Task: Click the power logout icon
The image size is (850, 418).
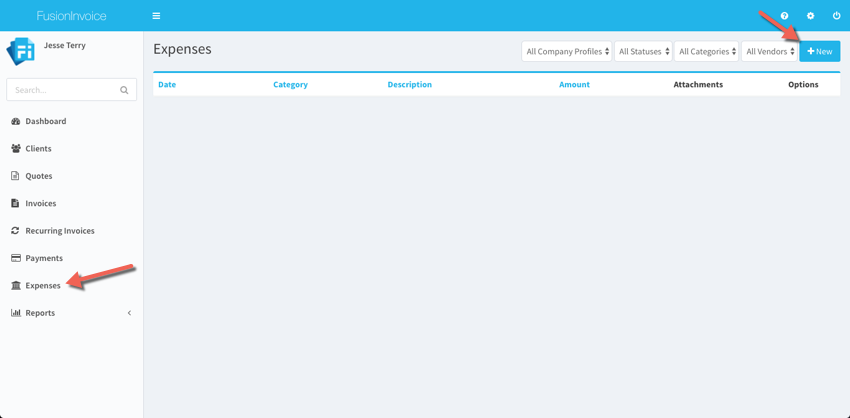Action: [x=836, y=16]
